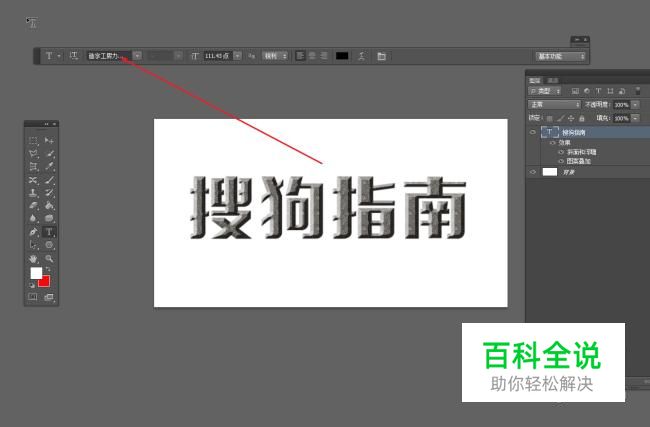Select the Sponge tool

pos(49,218)
